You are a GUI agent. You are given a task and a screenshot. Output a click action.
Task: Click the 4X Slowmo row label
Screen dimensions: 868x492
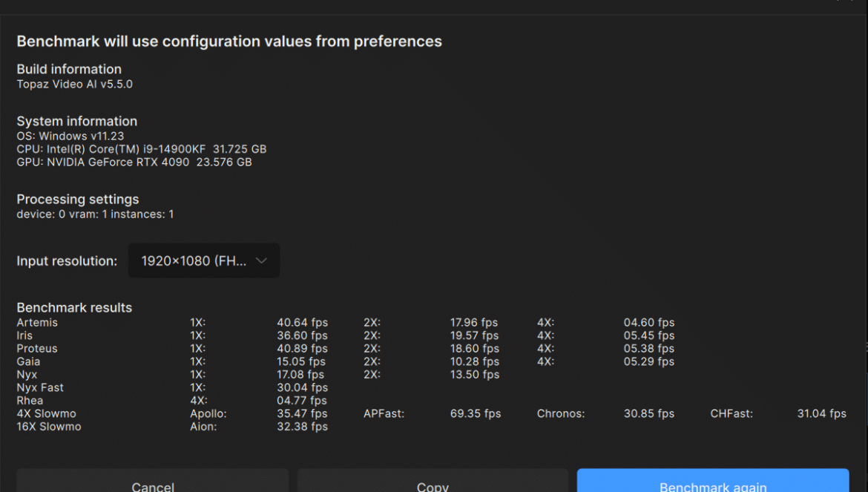tap(47, 414)
